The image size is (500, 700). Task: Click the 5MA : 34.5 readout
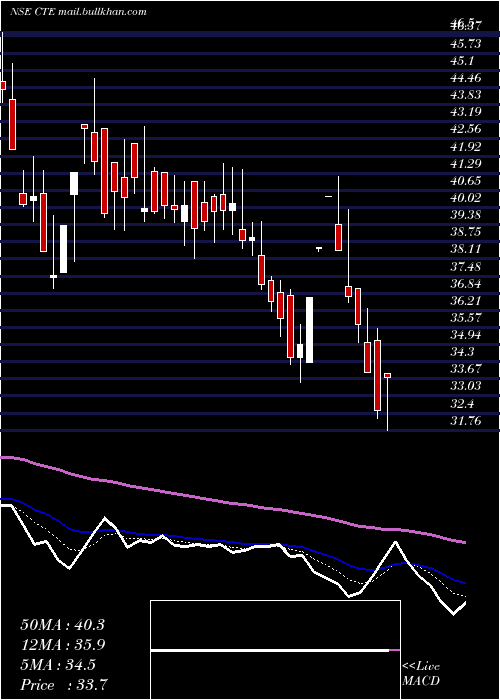(58, 665)
